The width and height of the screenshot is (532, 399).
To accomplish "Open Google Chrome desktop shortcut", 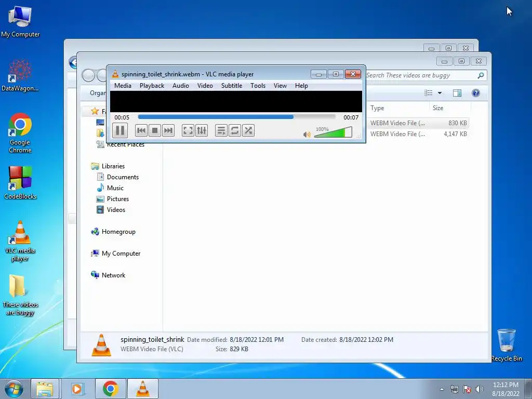I will click(x=20, y=134).
